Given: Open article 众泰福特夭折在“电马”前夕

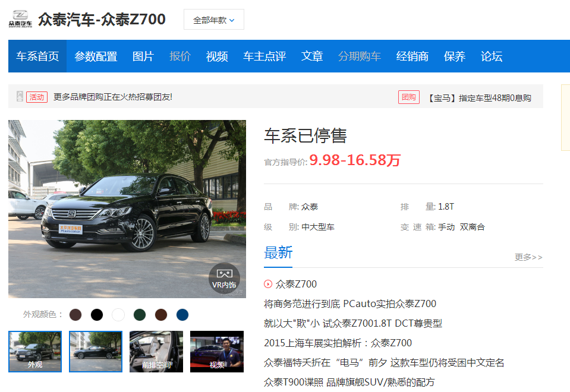Looking at the screenshot, I should (x=384, y=362).
